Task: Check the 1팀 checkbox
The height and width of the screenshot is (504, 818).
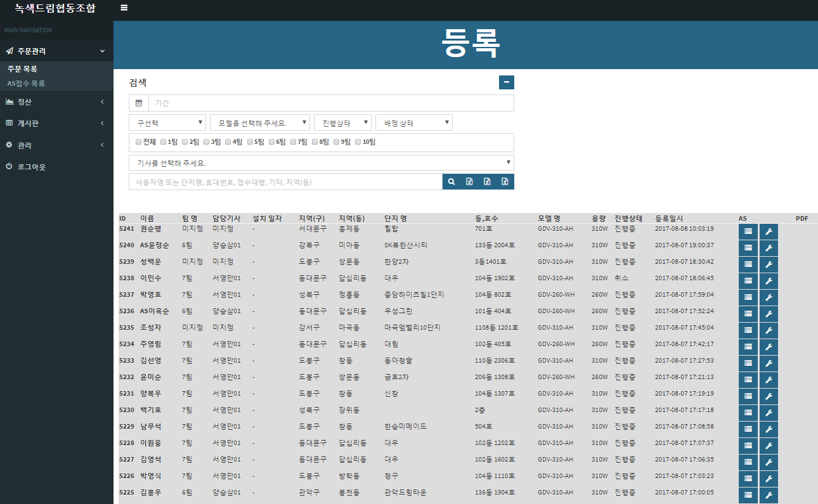Action: (x=164, y=142)
